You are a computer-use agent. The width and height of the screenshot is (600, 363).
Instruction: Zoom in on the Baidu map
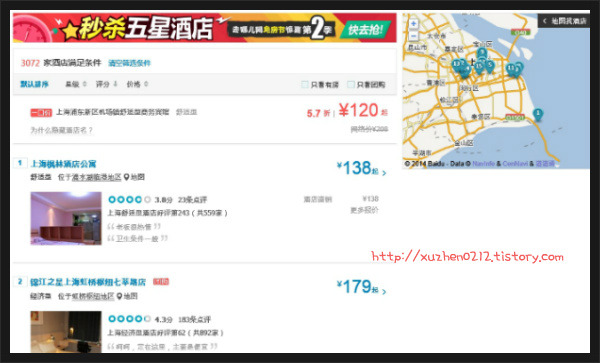coord(413,24)
